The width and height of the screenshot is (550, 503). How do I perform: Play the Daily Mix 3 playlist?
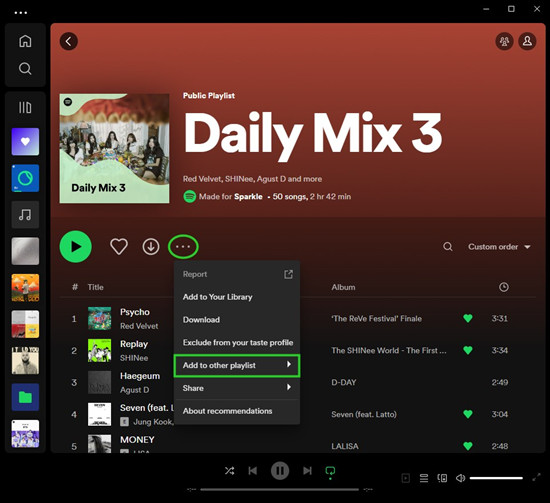pos(76,247)
